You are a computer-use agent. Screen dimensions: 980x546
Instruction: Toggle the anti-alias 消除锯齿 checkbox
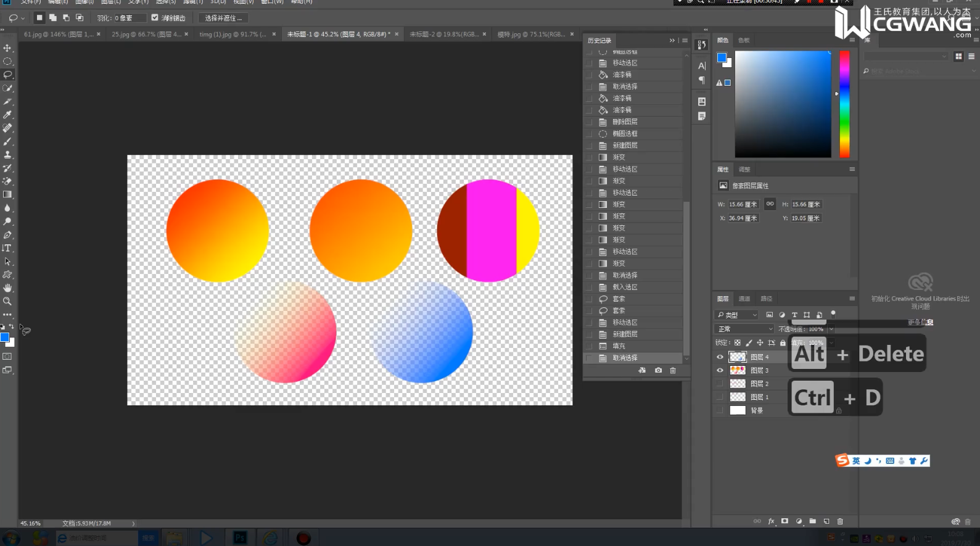[155, 18]
